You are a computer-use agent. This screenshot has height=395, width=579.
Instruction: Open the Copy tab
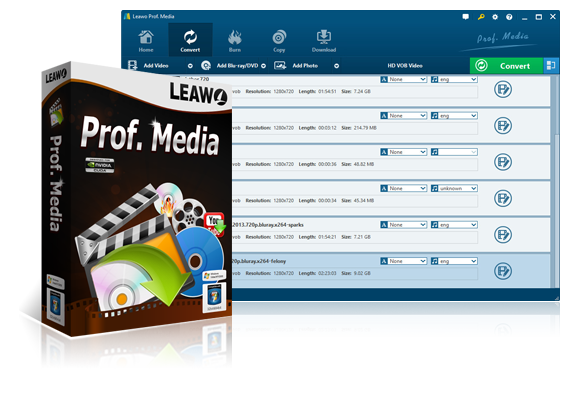279,41
